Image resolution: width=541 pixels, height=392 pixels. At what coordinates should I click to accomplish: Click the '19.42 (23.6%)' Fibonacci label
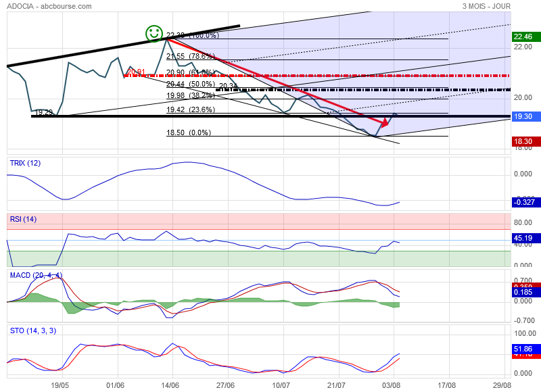tap(191, 109)
